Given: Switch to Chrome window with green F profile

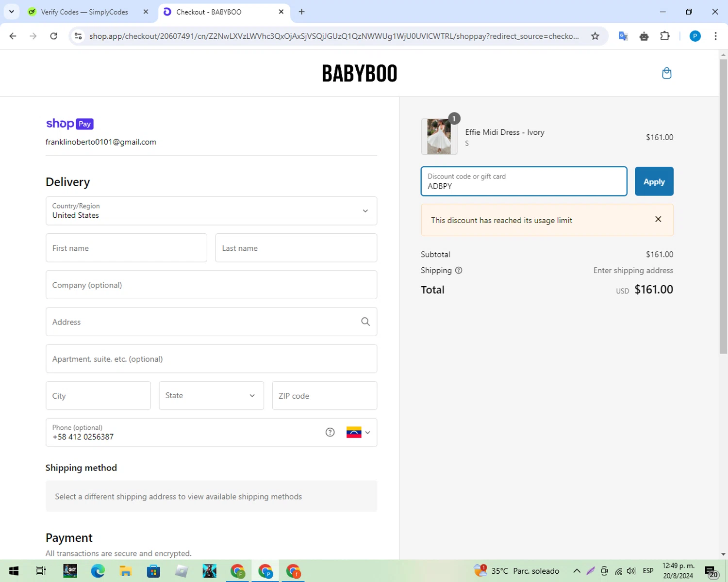Looking at the screenshot, I should (237, 571).
